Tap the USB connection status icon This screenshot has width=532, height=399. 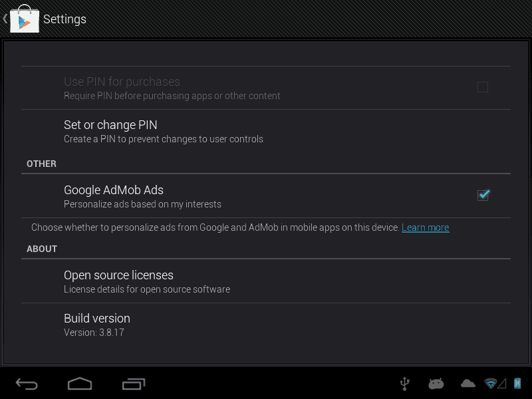click(405, 384)
